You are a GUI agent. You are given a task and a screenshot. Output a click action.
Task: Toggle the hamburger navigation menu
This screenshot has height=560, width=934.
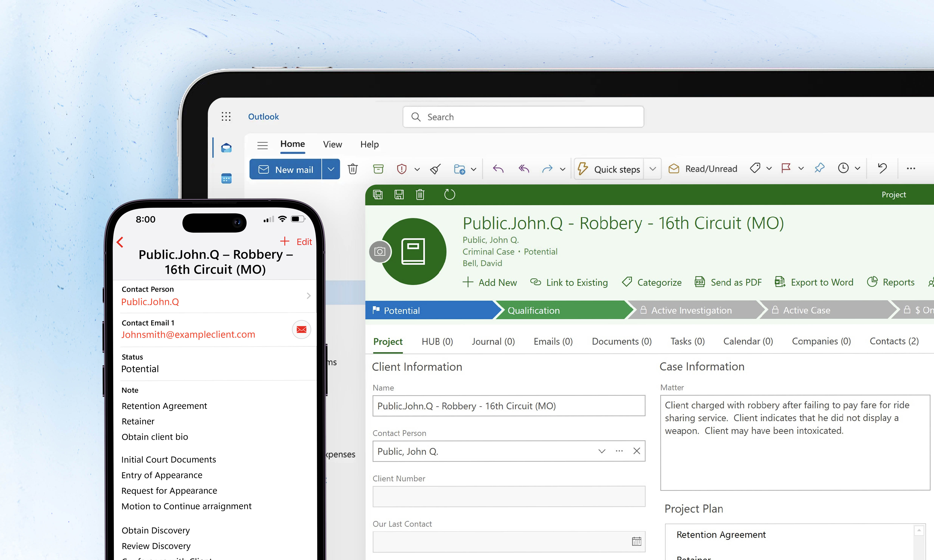[x=262, y=145]
